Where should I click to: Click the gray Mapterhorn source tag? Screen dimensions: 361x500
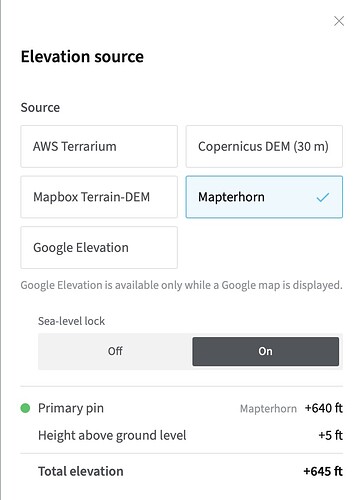point(268,409)
